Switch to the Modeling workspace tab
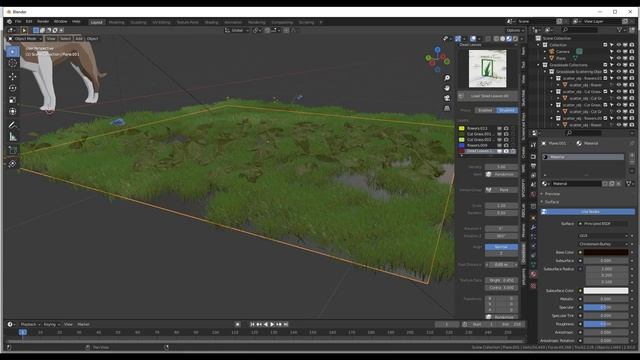The height and width of the screenshot is (360, 640). coord(117,22)
